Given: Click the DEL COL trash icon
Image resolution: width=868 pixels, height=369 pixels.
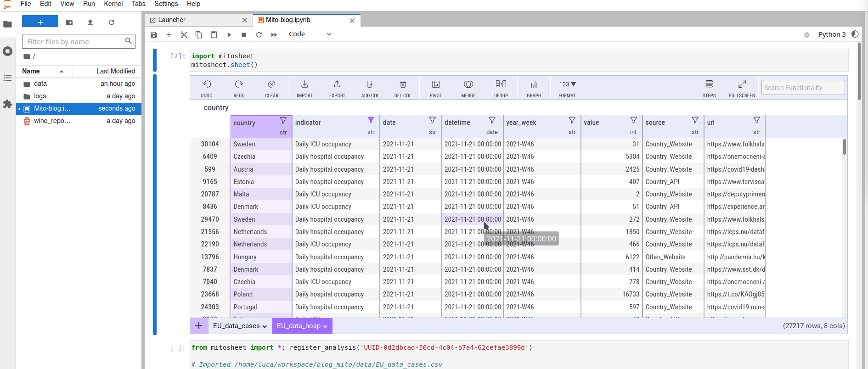Looking at the screenshot, I should [x=403, y=84].
